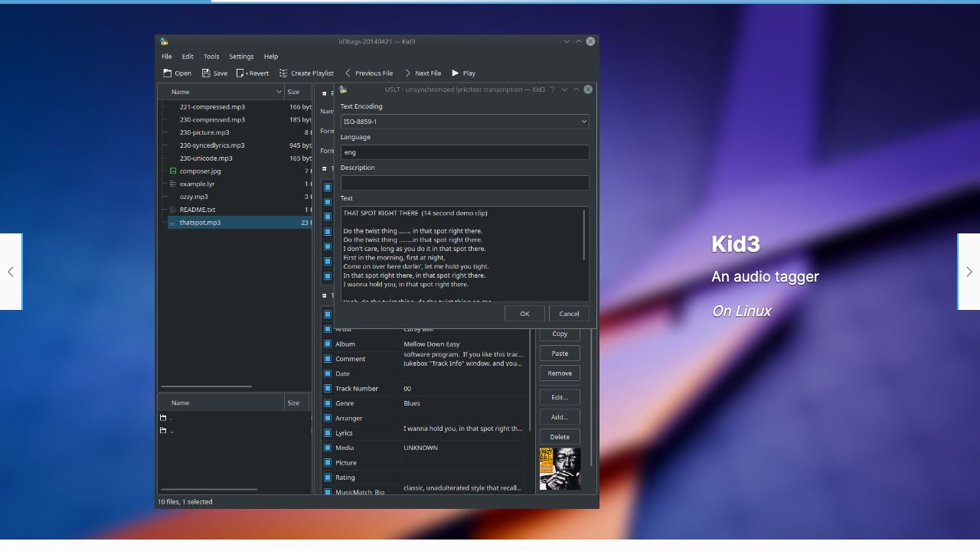Click the Genre value Blues
The width and height of the screenshot is (980, 551).
[412, 403]
